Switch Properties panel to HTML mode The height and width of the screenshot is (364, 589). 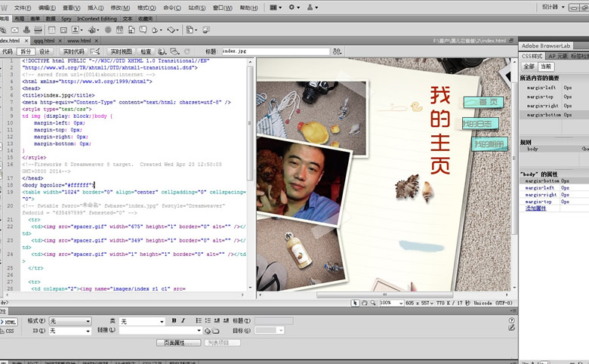coord(9,322)
